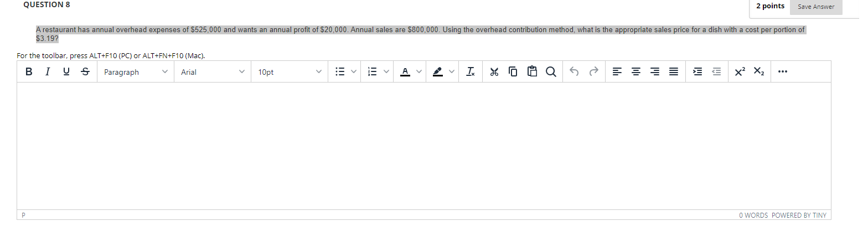
Task: Align text right
Action: pos(655,72)
